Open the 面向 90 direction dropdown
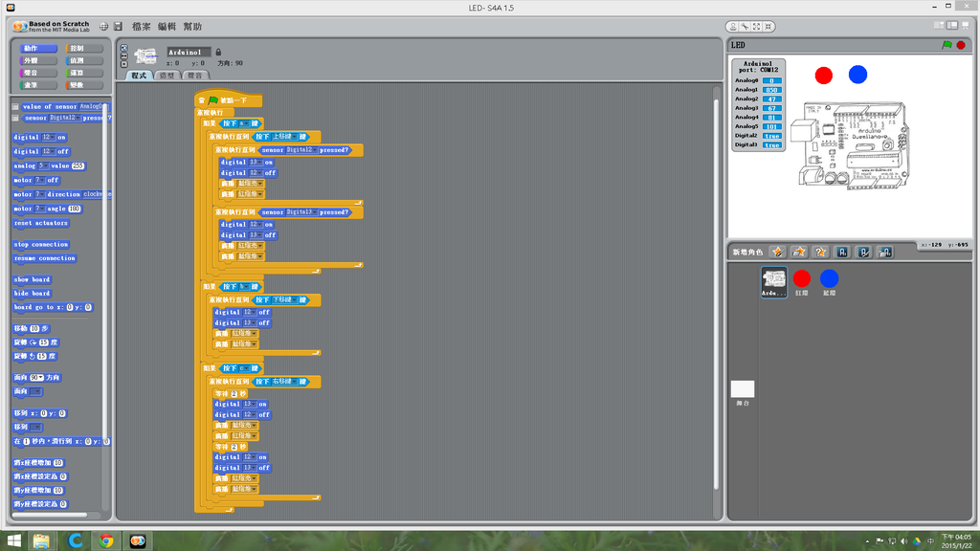The width and height of the screenshot is (980, 551). [41, 378]
